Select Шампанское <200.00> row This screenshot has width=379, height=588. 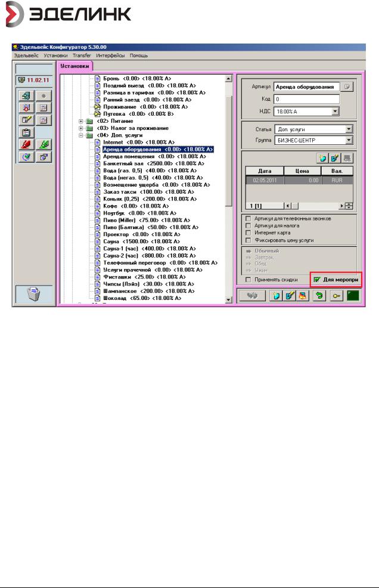[149, 291]
